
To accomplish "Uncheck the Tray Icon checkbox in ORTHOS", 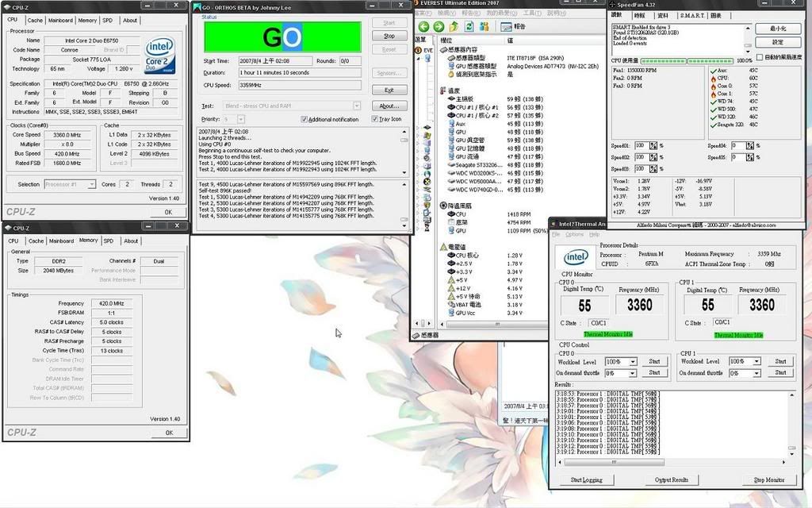I will [x=375, y=119].
